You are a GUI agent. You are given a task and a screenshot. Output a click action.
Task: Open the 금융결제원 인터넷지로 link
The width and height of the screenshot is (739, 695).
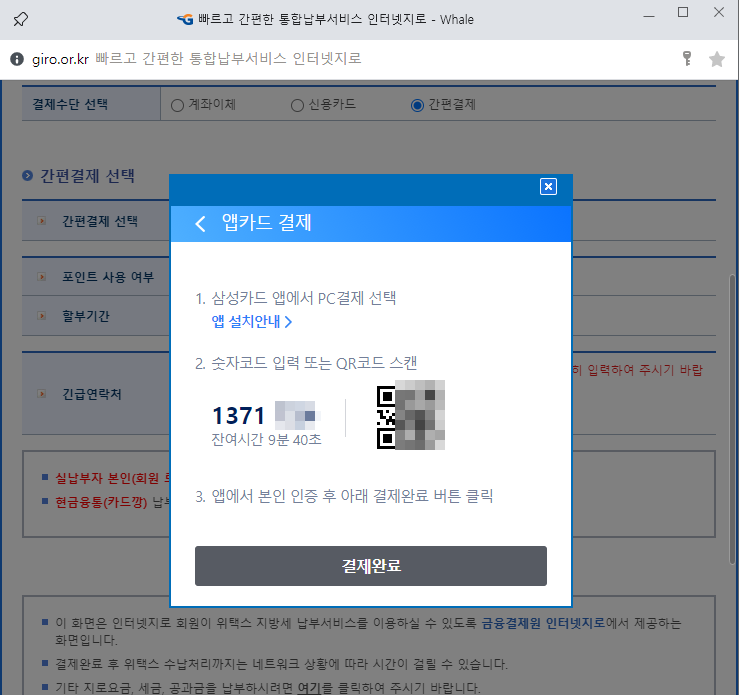[x=543, y=623]
